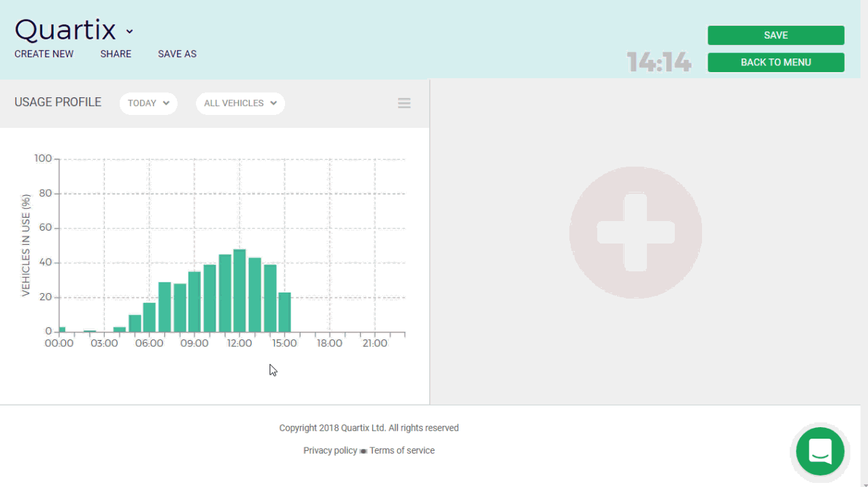Open the TODAY date range dropdown

click(x=148, y=103)
